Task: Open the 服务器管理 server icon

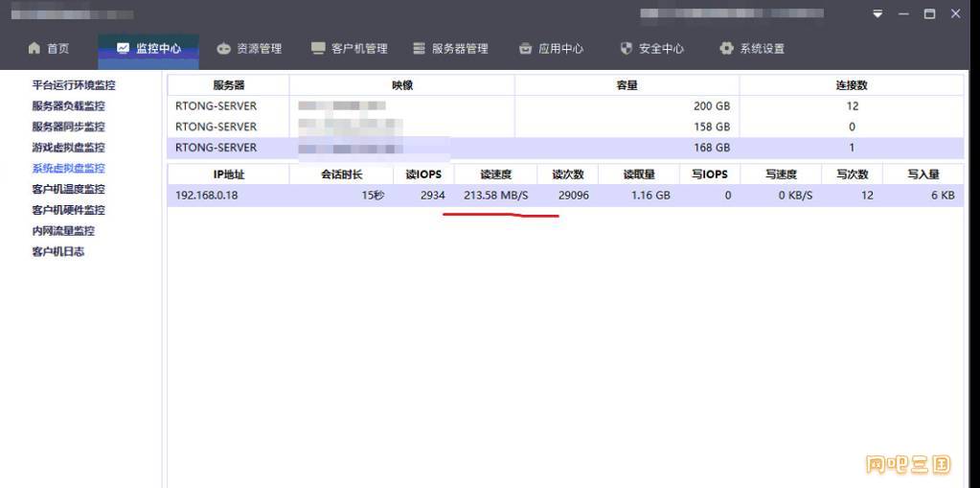Action: 420,48
